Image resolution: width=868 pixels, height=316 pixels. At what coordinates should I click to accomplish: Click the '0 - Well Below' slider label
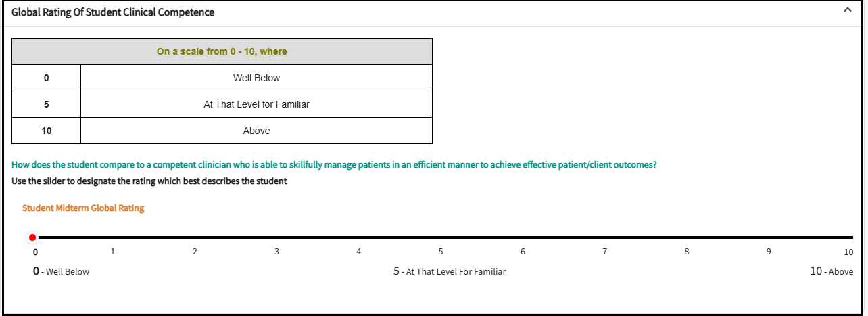point(62,271)
